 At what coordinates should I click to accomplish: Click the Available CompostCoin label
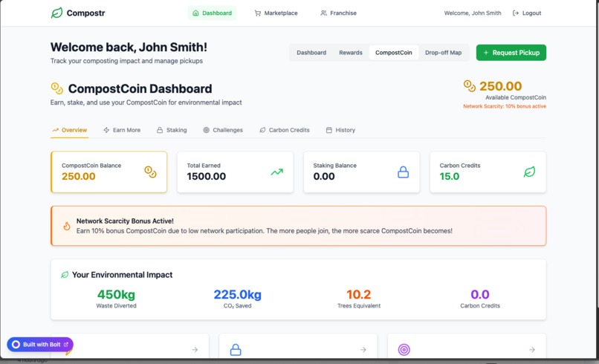[x=516, y=97]
